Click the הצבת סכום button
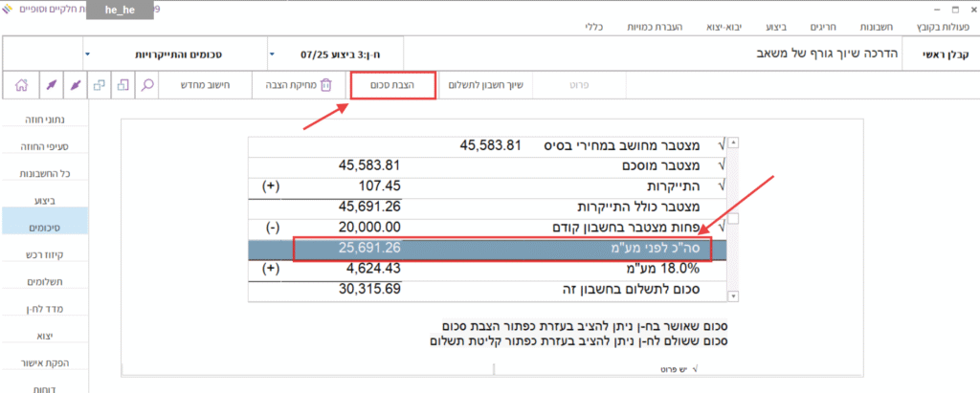Viewport: 980px width, 393px height. pyautogui.click(x=391, y=85)
